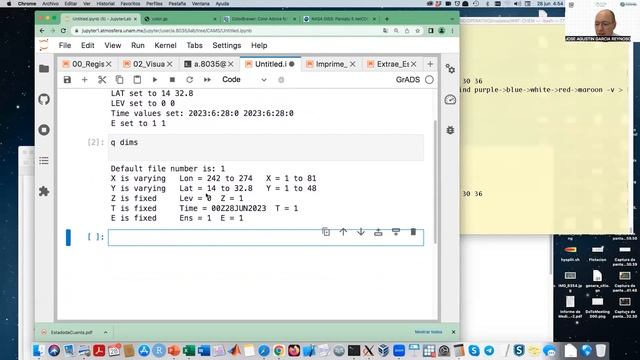The image size is (640, 360).
Task: Insert a cell below with the plus icon
Action: pos(84,80)
